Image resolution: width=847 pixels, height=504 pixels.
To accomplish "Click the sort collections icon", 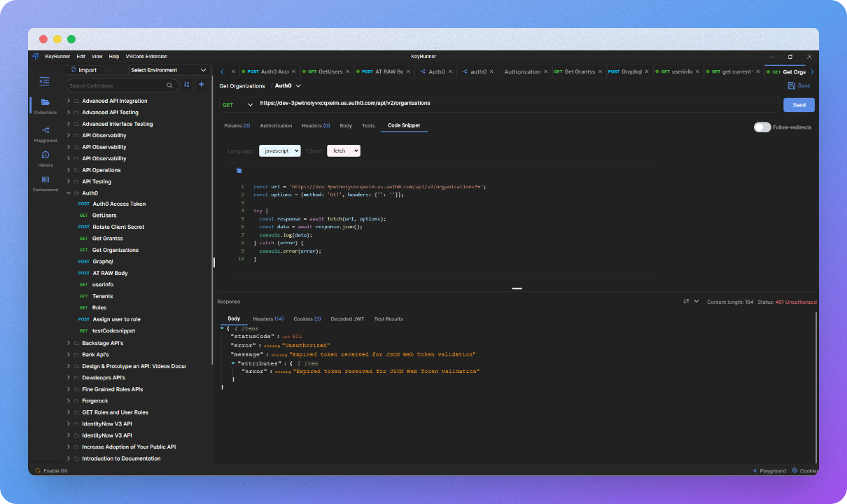I will coord(187,85).
